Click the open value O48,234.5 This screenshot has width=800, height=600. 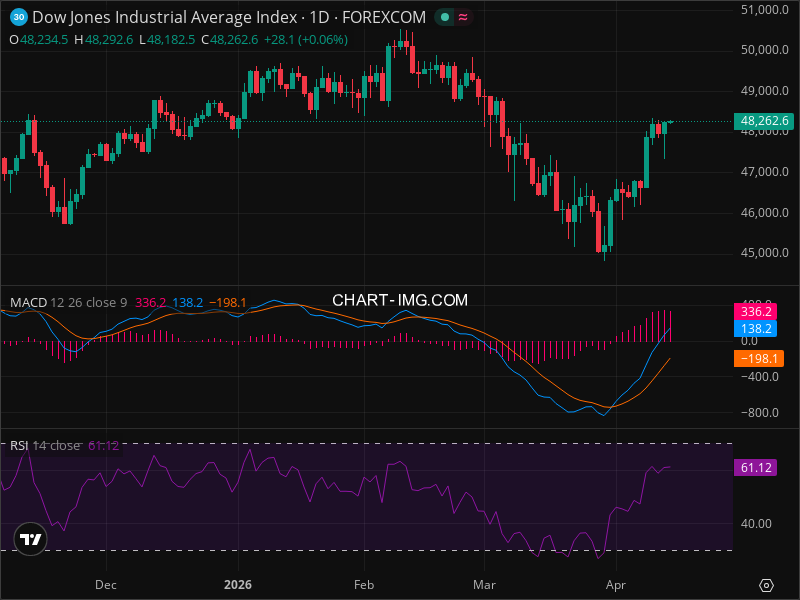[39, 40]
